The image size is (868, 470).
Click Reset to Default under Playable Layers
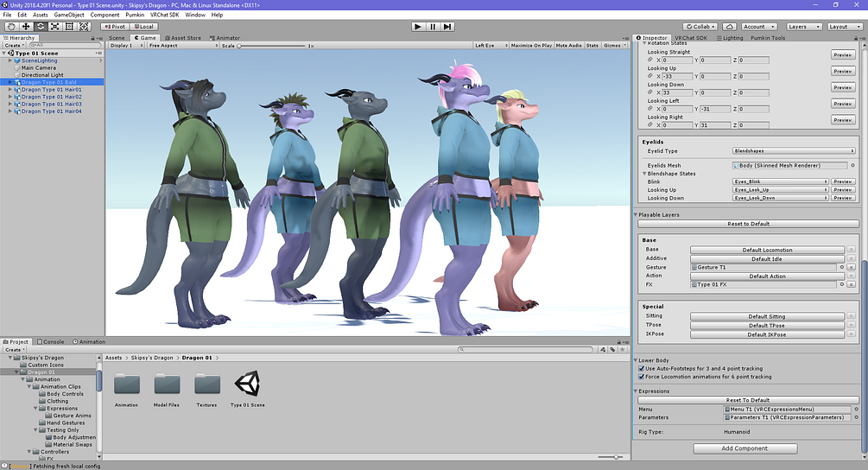click(x=749, y=225)
